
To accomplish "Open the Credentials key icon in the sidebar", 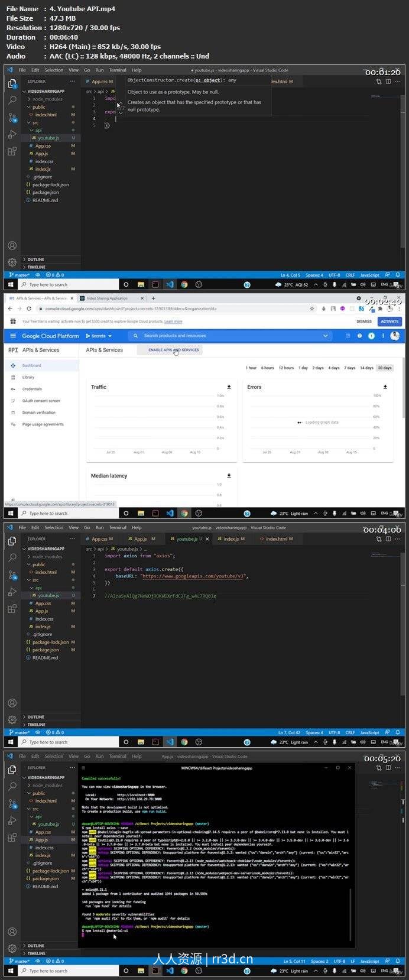I will pos(12,389).
